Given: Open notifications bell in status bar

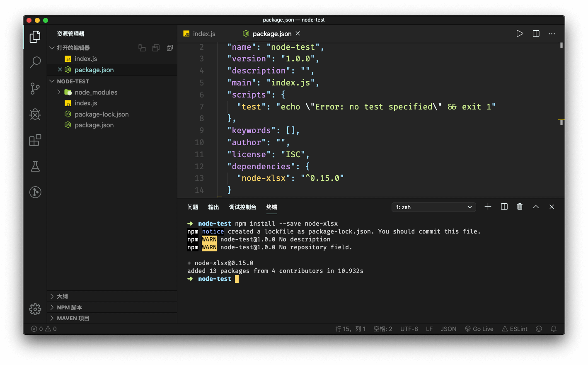Looking at the screenshot, I should pyautogui.click(x=554, y=328).
